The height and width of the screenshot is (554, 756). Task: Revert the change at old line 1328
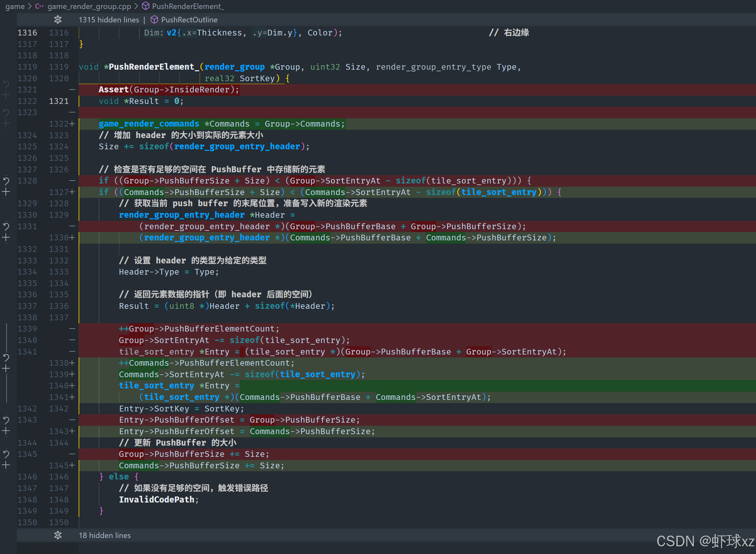tap(6, 181)
